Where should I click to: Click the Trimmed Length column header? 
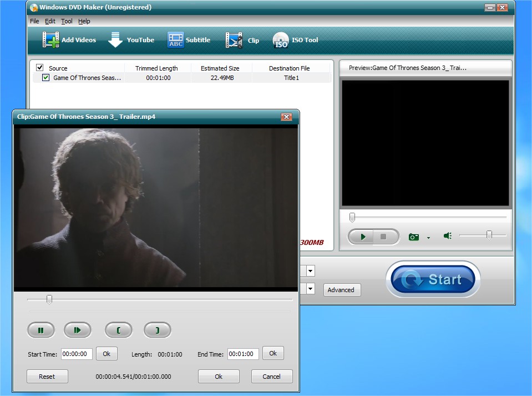pos(156,68)
